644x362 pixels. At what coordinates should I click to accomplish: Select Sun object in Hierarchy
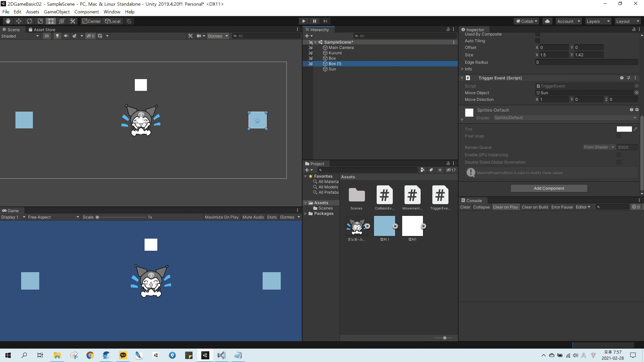[x=332, y=69]
